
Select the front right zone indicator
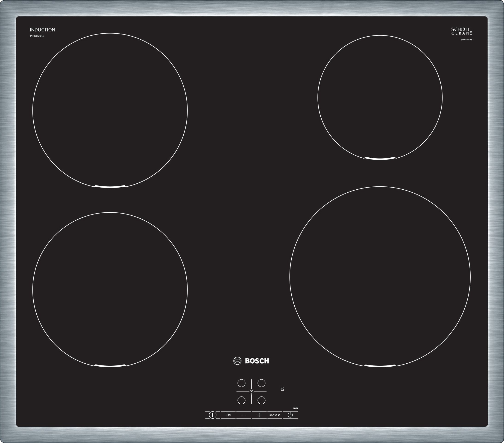pos(261,400)
